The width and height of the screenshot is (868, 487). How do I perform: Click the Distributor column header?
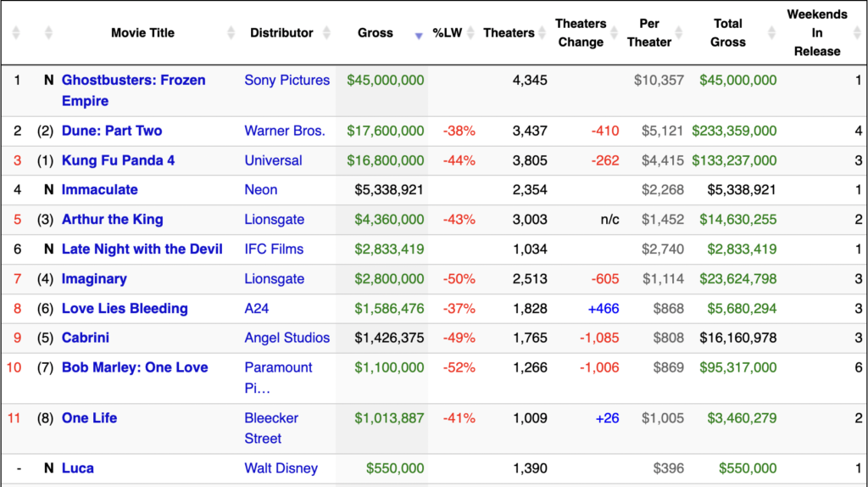(281, 33)
